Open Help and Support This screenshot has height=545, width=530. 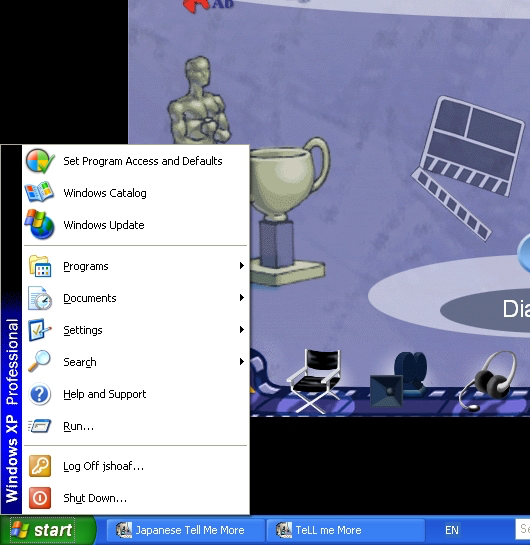(x=136, y=394)
